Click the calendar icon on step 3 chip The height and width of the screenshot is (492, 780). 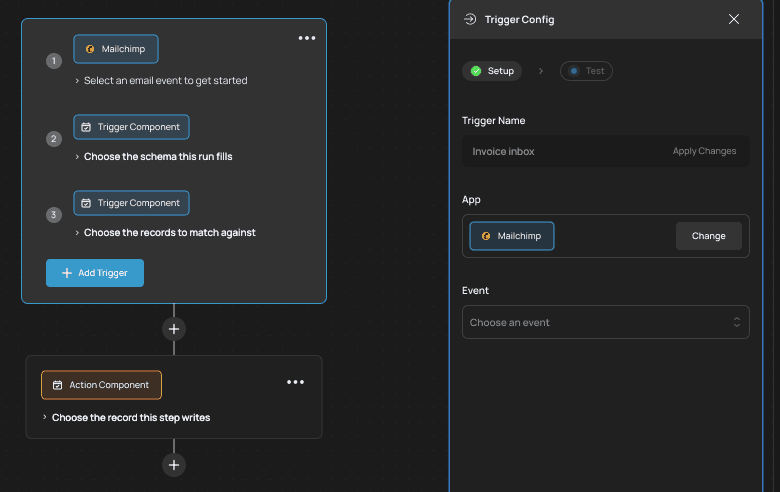(86, 203)
